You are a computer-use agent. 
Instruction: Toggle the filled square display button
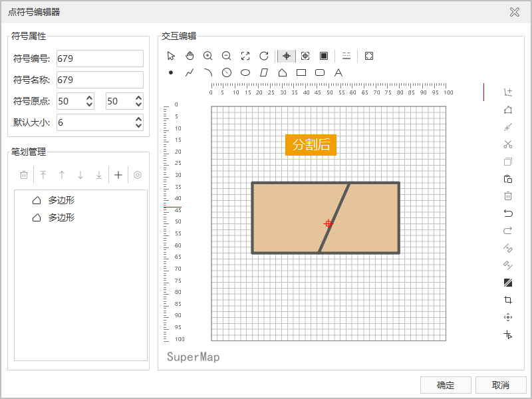(x=324, y=56)
